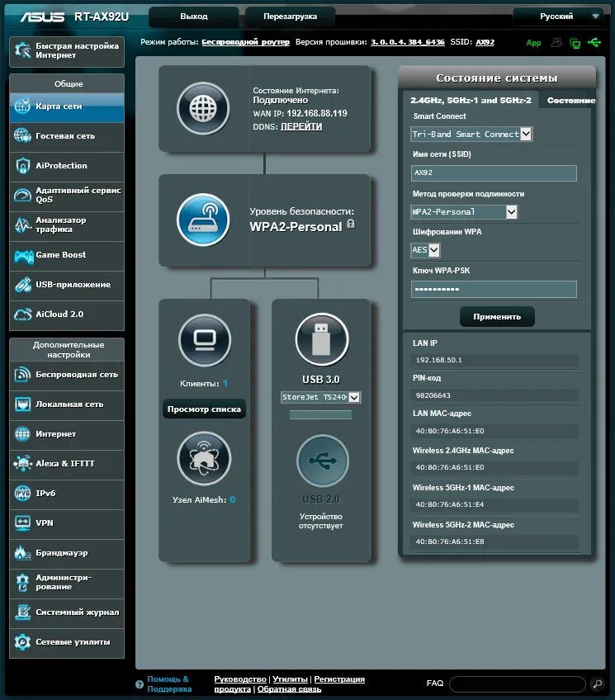Open the Tri-Band Smart Connect dropdown
This screenshot has height=700, width=615.
[471, 134]
